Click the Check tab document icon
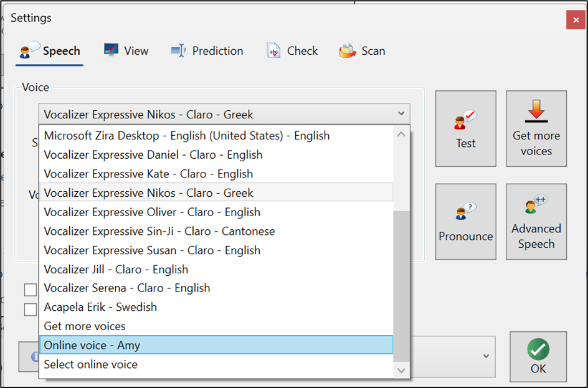Viewport: 588px width, 388px height. [x=273, y=50]
